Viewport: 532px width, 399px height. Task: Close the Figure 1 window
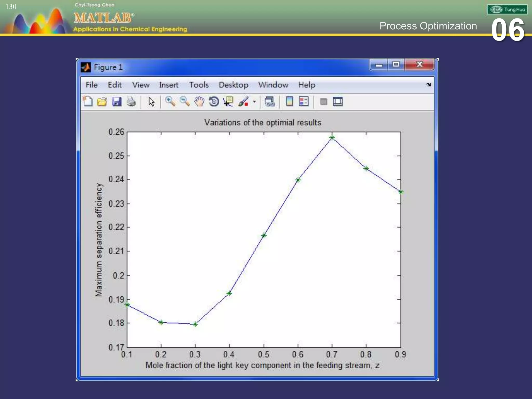[x=419, y=64]
